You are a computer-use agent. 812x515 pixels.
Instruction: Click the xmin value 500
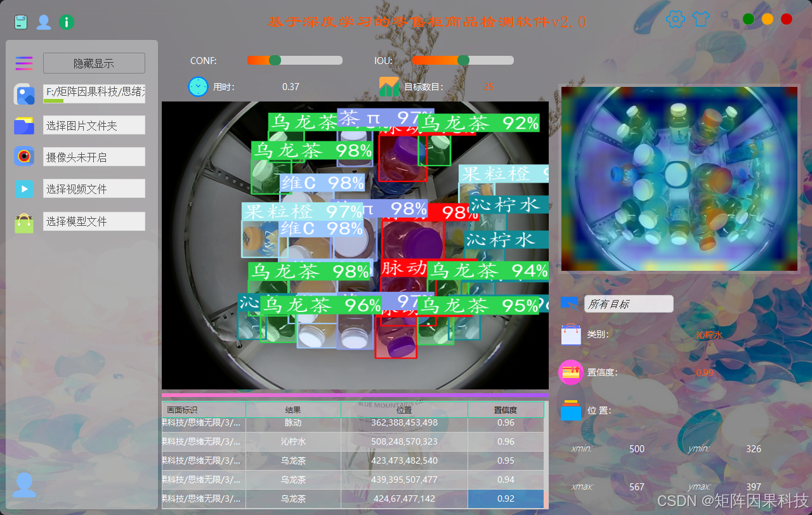637,449
